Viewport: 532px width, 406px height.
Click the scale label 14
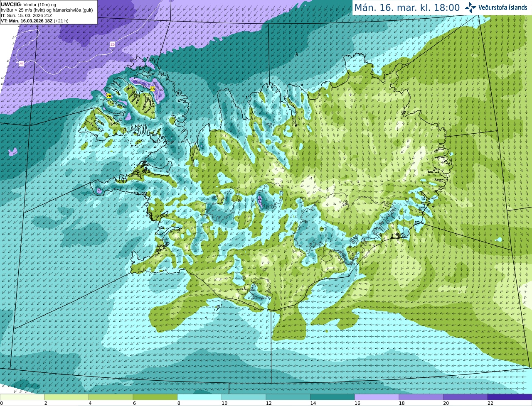(313, 403)
